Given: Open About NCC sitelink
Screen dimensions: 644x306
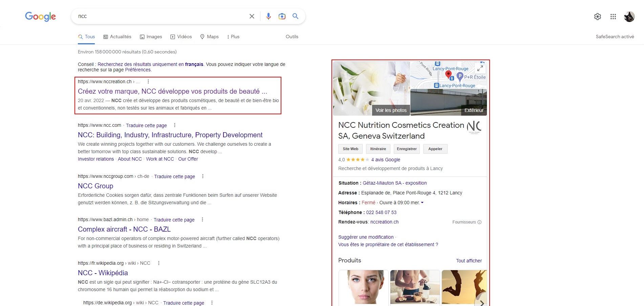Looking at the screenshot, I should [130, 159].
